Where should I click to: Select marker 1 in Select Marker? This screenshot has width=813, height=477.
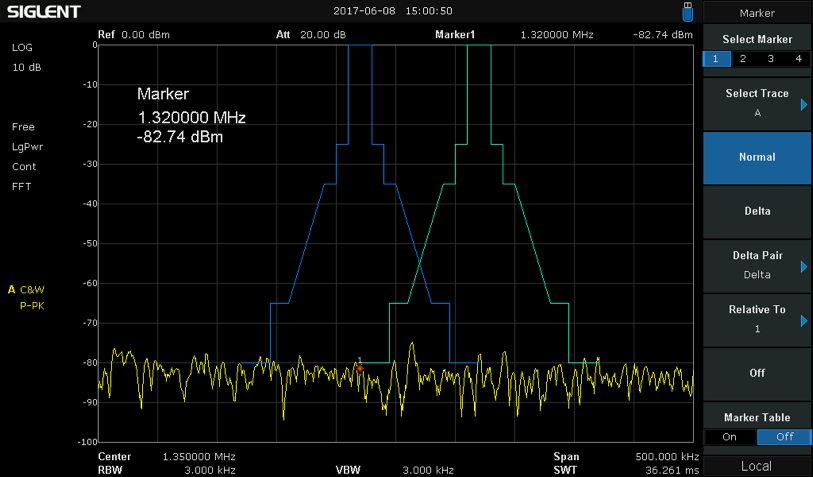pyautogui.click(x=715, y=59)
